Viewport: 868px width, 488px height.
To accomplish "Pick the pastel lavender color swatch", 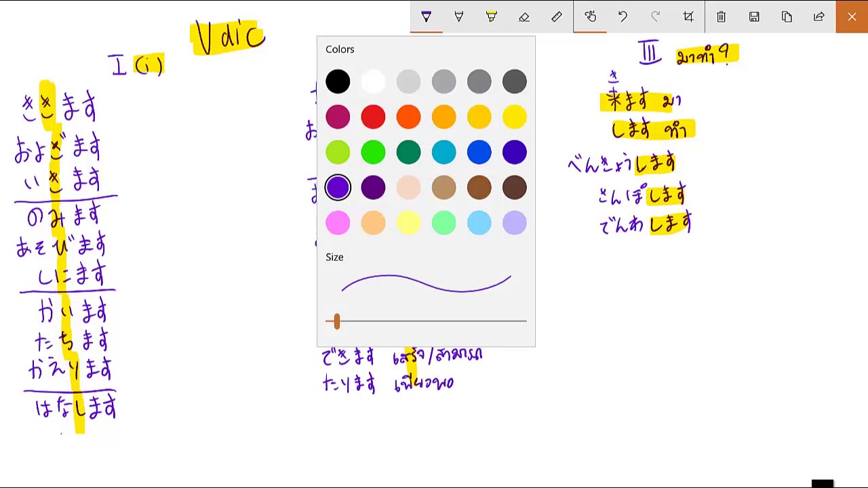I will [x=514, y=222].
